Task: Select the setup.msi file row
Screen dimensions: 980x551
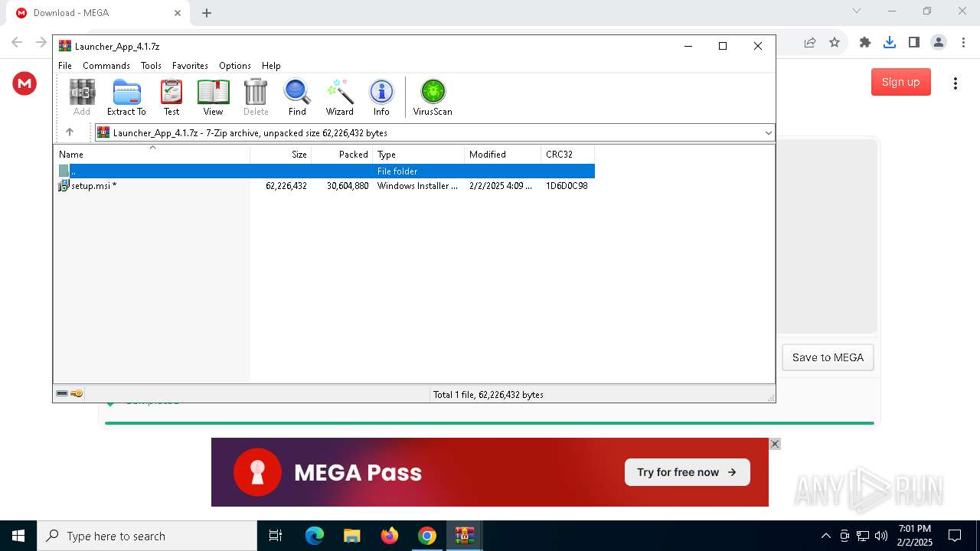Action: point(326,186)
